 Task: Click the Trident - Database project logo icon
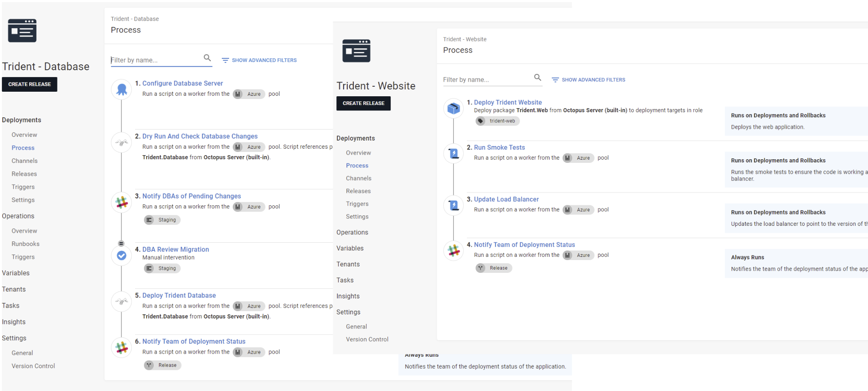click(x=22, y=31)
